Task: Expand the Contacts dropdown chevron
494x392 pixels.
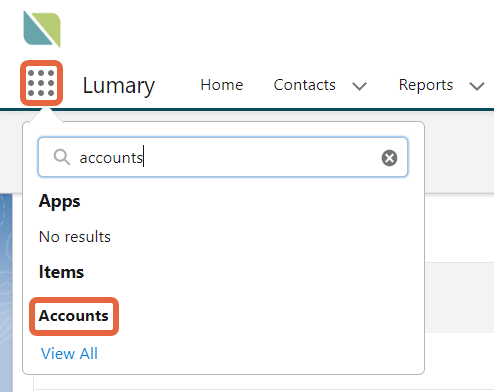Action: pos(359,86)
